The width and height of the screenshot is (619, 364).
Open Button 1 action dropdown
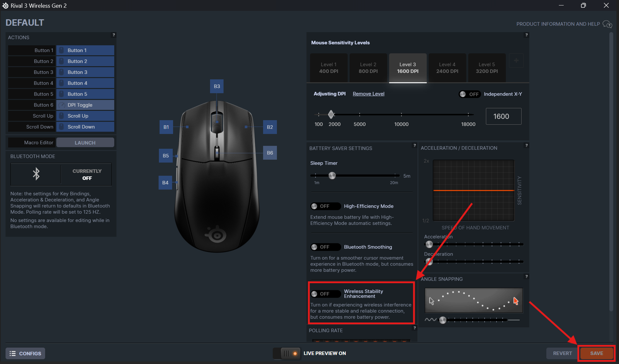(x=85, y=50)
